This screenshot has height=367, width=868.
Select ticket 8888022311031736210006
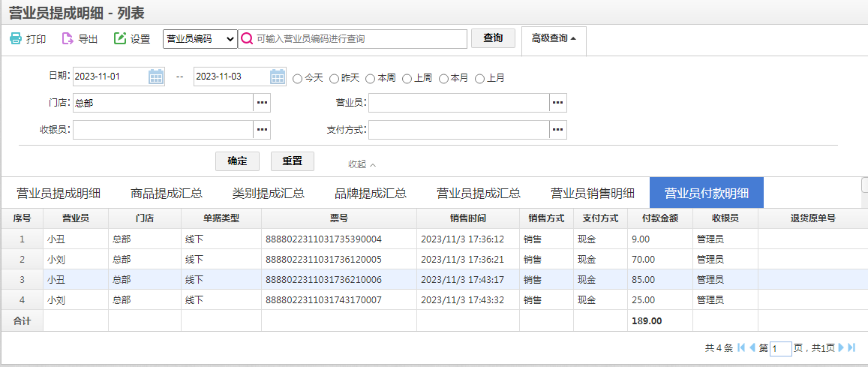(324, 279)
